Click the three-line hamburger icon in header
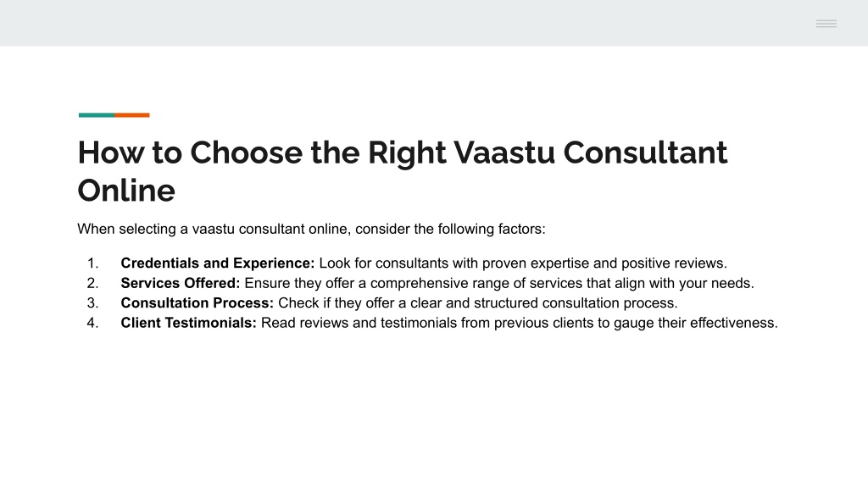The width and height of the screenshot is (868, 488). [x=826, y=23]
